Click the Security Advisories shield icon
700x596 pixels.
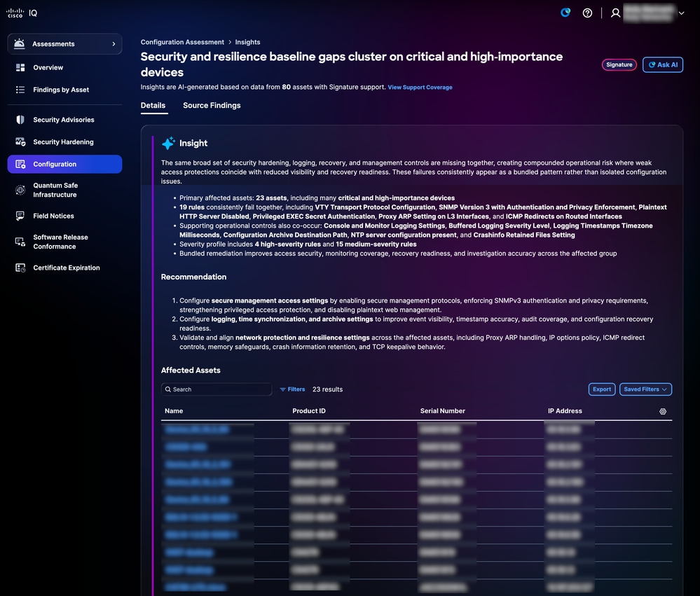tap(20, 120)
